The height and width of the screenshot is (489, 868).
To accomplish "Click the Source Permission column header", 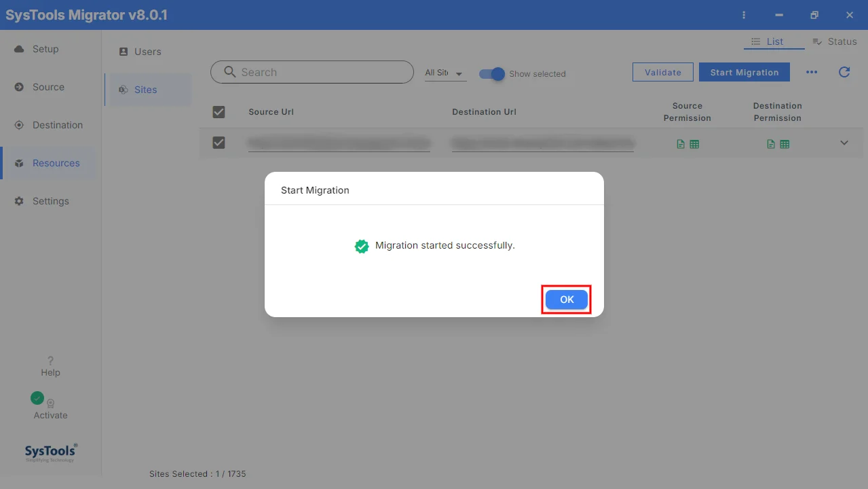I will [x=687, y=112].
